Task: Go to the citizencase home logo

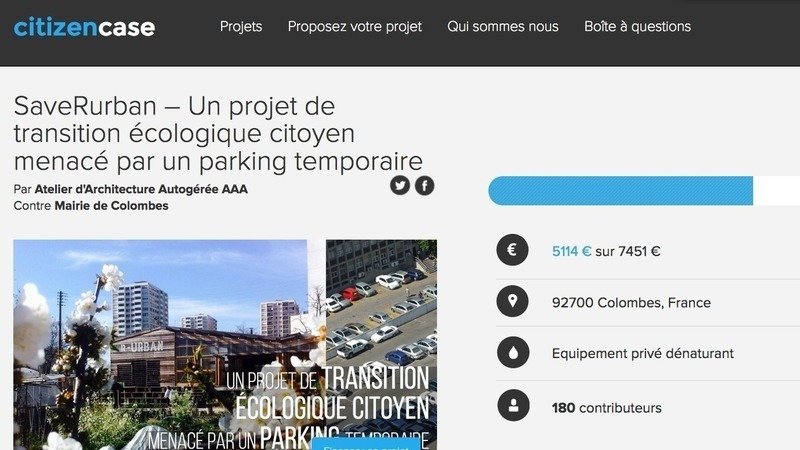Action: (84, 27)
